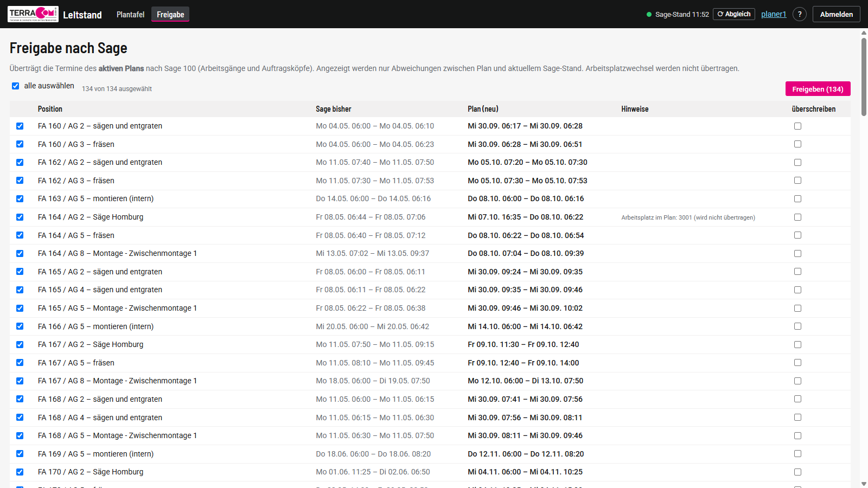Click the green Sage-Stand status dot
This screenshot has height=488, width=868.
pyautogui.click(x=649, y=15)
